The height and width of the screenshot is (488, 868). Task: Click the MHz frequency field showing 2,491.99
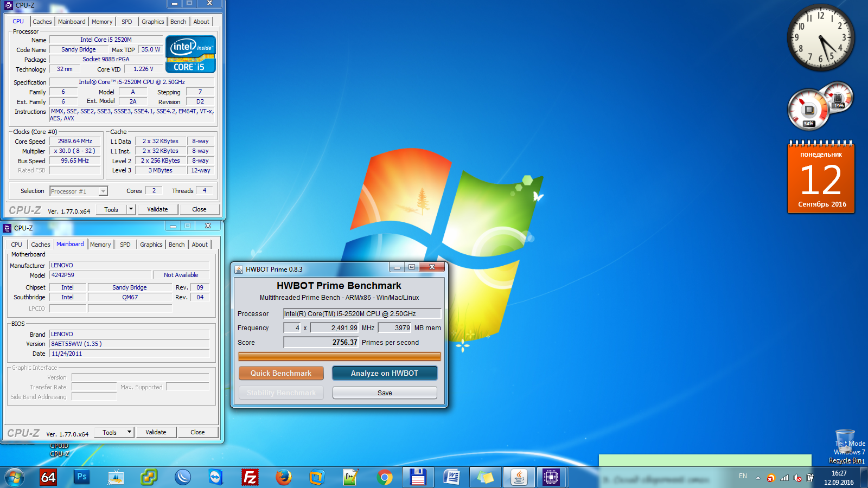click(334, 328)
